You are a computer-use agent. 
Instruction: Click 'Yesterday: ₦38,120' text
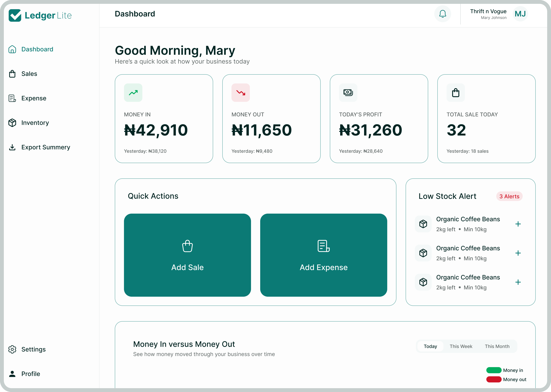click(x=145, y=151)
